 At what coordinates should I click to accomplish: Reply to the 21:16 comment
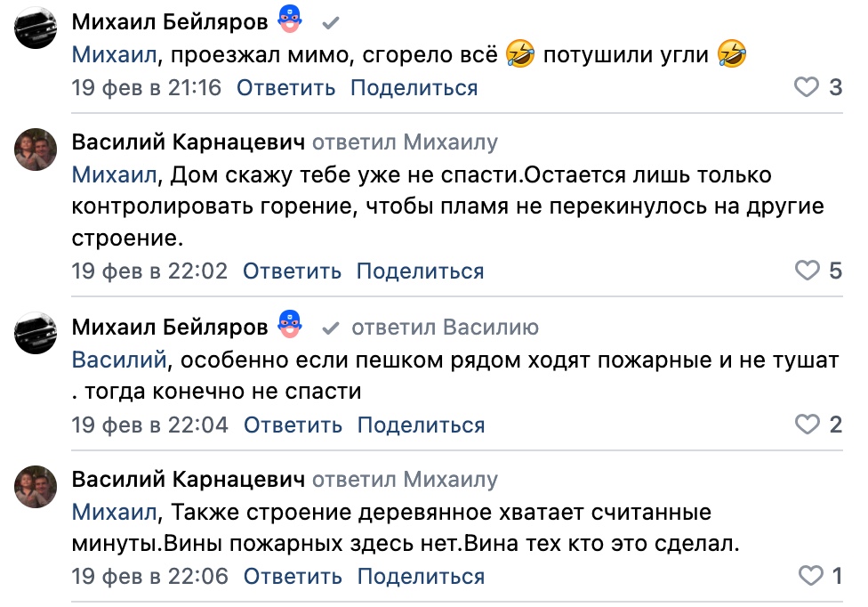[x=285, y=88]
